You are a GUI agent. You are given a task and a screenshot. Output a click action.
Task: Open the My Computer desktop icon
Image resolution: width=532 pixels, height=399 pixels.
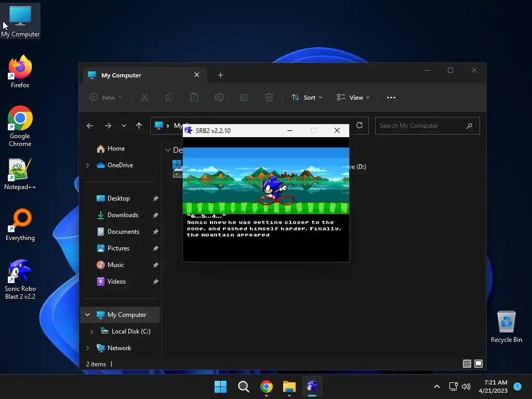[x=20, y=21]
